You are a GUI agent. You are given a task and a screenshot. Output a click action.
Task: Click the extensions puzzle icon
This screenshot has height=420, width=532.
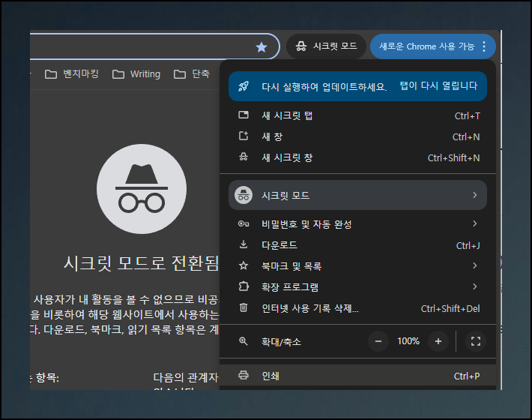pyautogui.click(x=244, y=286)
